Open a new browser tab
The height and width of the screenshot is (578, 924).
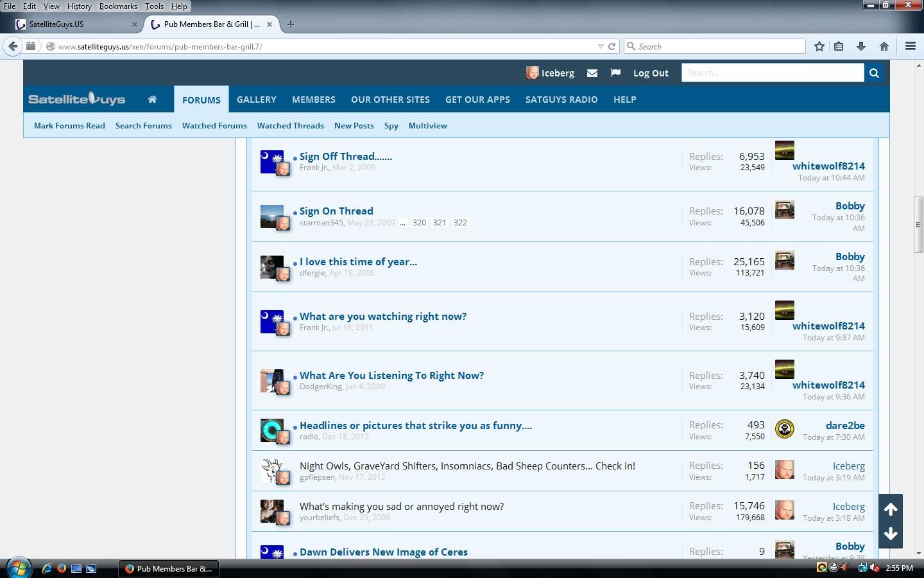291,24
